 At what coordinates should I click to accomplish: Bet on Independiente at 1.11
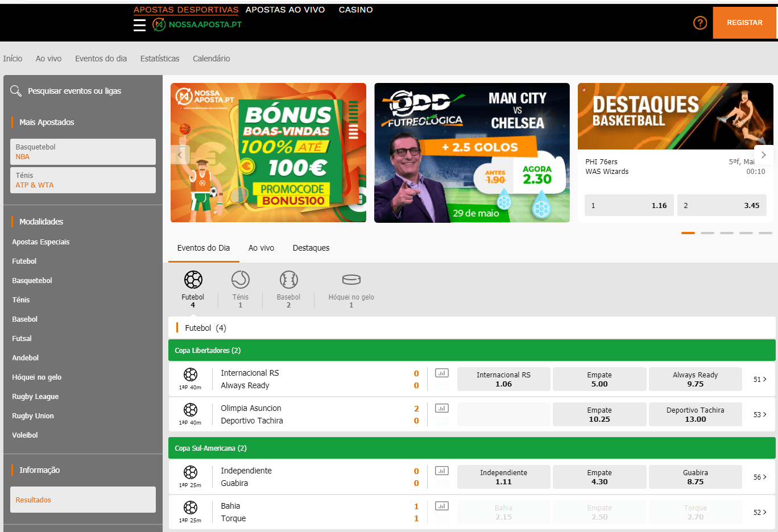click(x=503, y=477)
